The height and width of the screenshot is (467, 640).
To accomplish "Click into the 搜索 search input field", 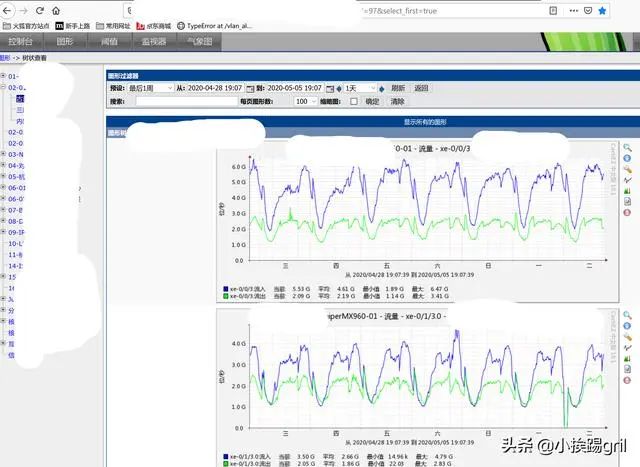I will click(x=185, y=101).
